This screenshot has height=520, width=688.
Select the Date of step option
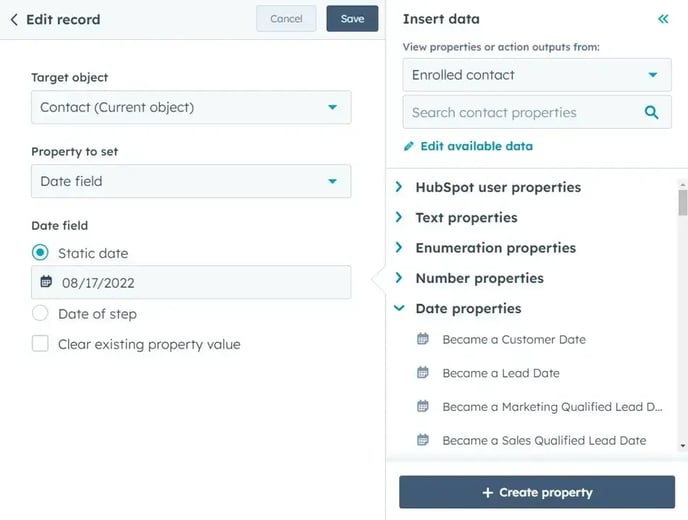40,313
